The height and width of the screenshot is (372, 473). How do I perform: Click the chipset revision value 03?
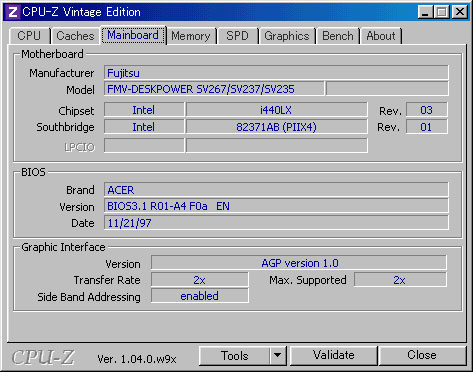[x=426, y=110]
